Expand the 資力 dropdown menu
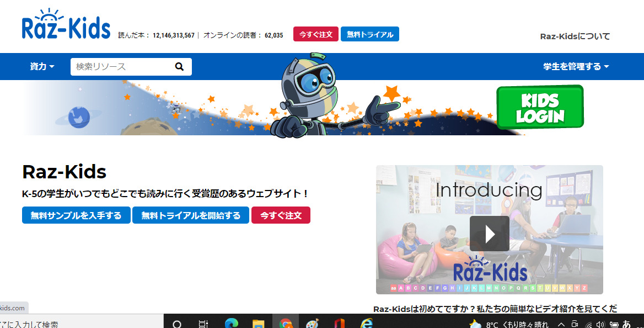Screen dimensions: 644x328 click(42, 67)
